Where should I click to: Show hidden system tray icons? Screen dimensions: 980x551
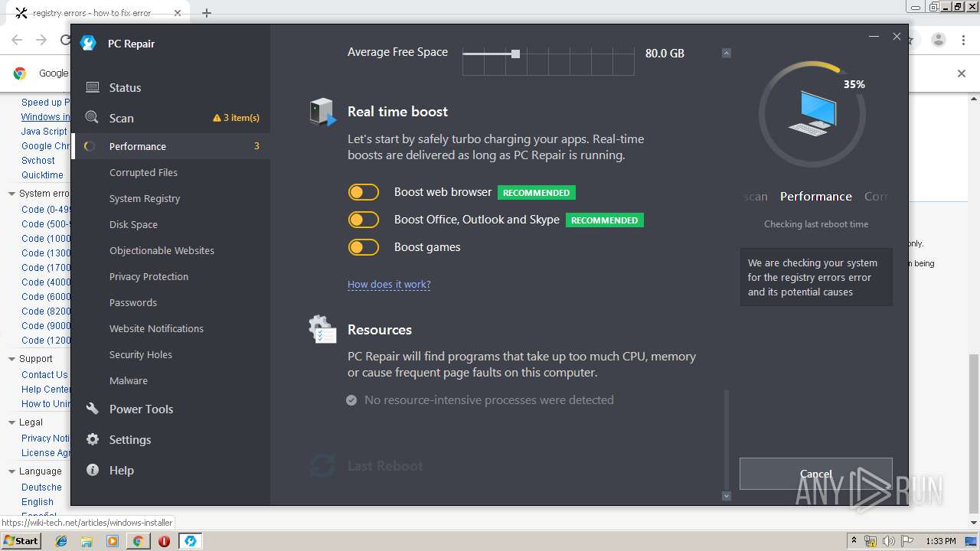tap(854, 541)
